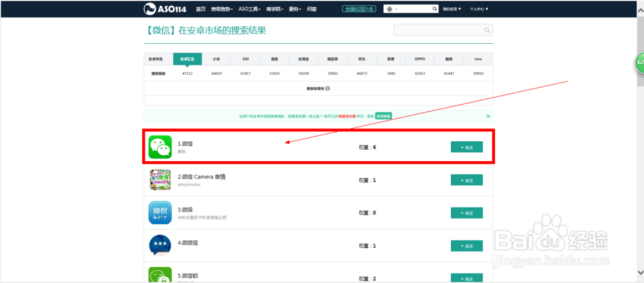
Task: Open the 5.微信锁 title link
Action: (188, 276)
